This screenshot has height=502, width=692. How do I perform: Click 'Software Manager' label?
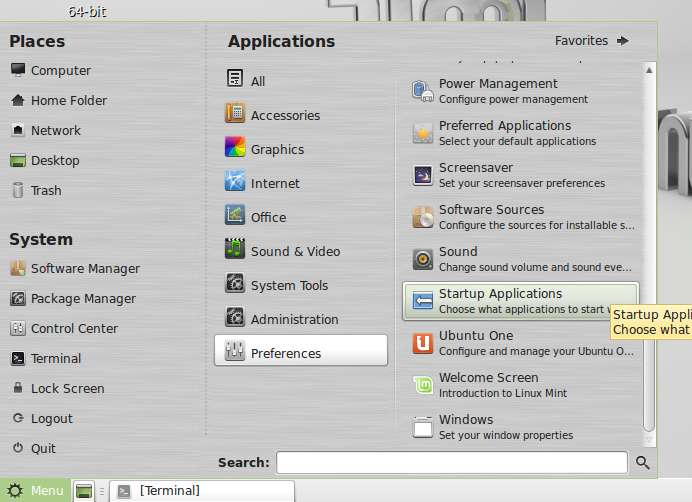[x=85, y=268]
